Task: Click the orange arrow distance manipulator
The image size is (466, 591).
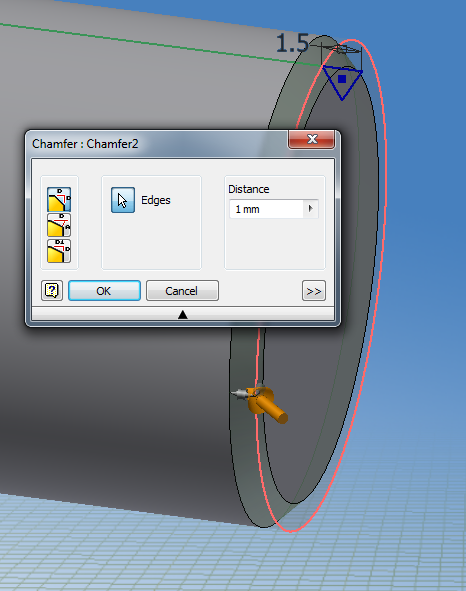Action: click(x=264, y=403)
